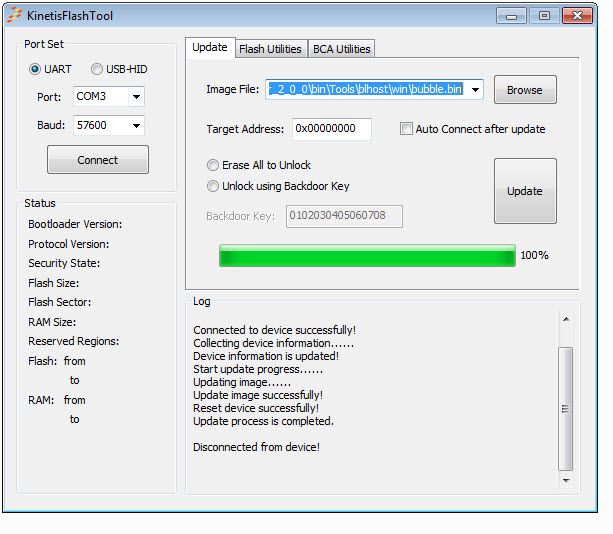
Task: Click the 'Reserved Regions:' status label
Action: (x=73, y=341)
